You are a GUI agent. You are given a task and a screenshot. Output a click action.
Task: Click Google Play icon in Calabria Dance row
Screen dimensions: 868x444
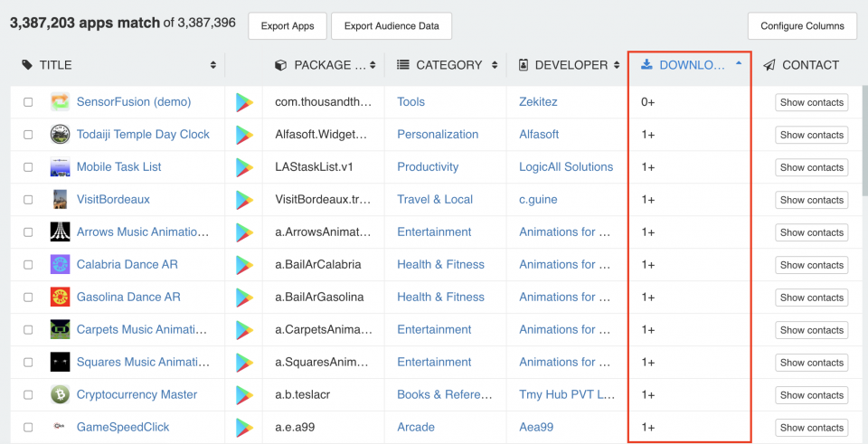click(x=244, y=265)
